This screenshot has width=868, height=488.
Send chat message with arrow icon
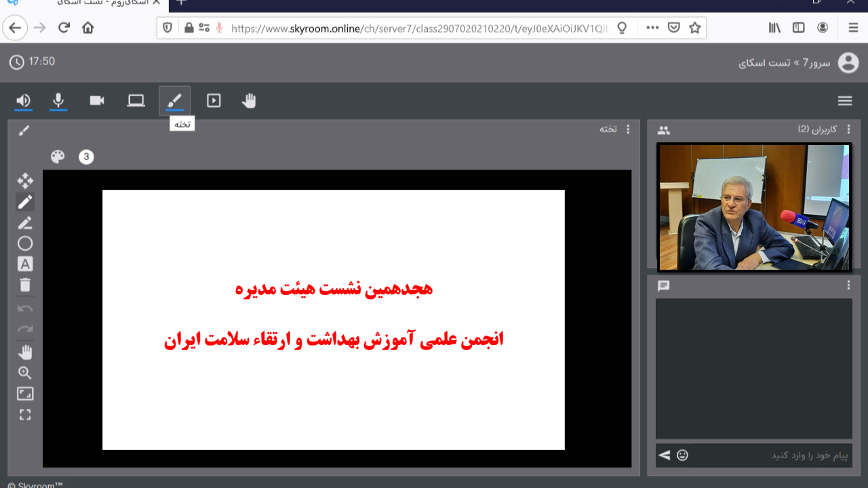[665, 455]
